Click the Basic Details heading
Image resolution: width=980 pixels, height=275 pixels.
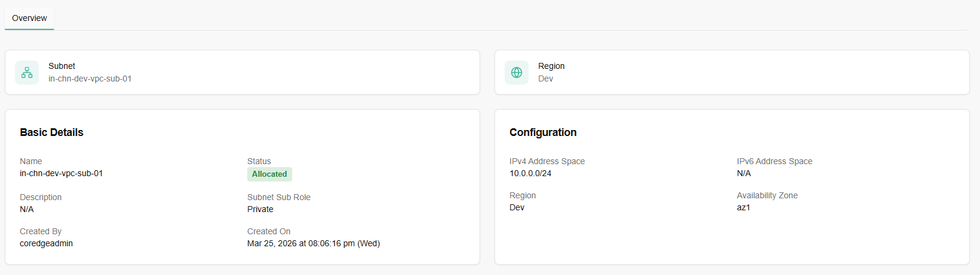[51, 132]
